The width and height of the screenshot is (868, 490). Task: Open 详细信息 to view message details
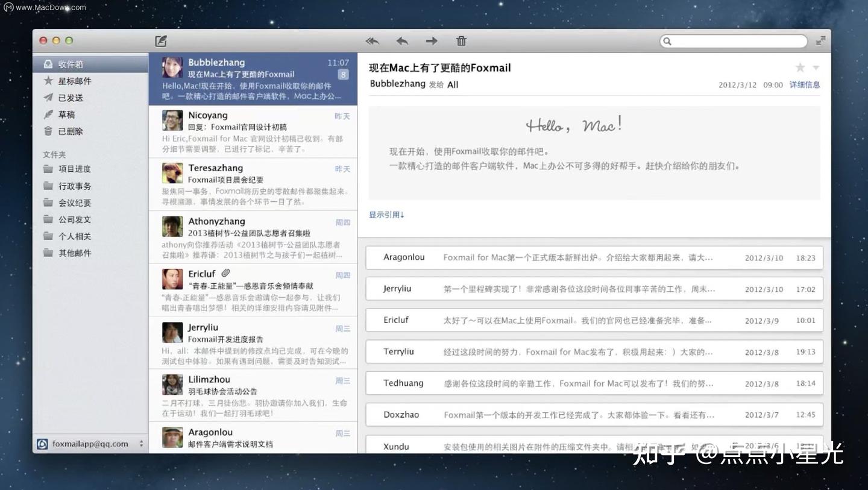click(805, 84)
